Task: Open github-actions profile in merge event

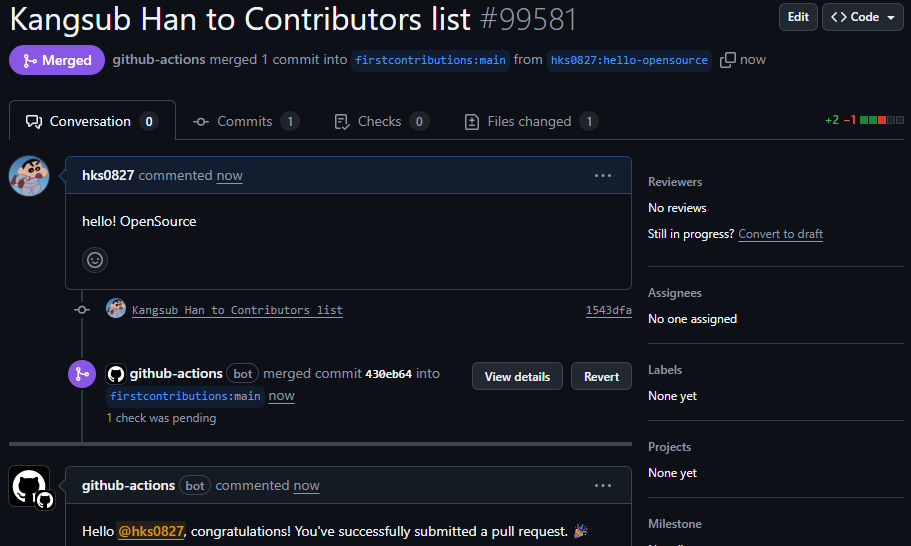Action: 176,373
